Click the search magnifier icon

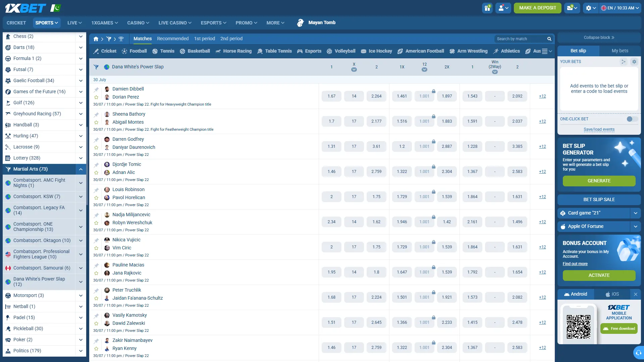coord(549,39)
